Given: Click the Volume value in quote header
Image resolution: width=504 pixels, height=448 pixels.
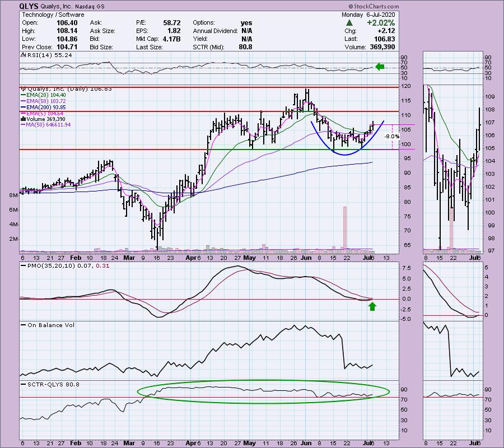Looking at the screenshot, I should coord(381,47).
